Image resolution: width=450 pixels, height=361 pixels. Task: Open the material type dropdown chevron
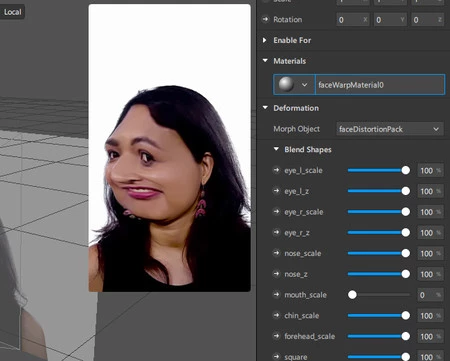click(304, 85)
